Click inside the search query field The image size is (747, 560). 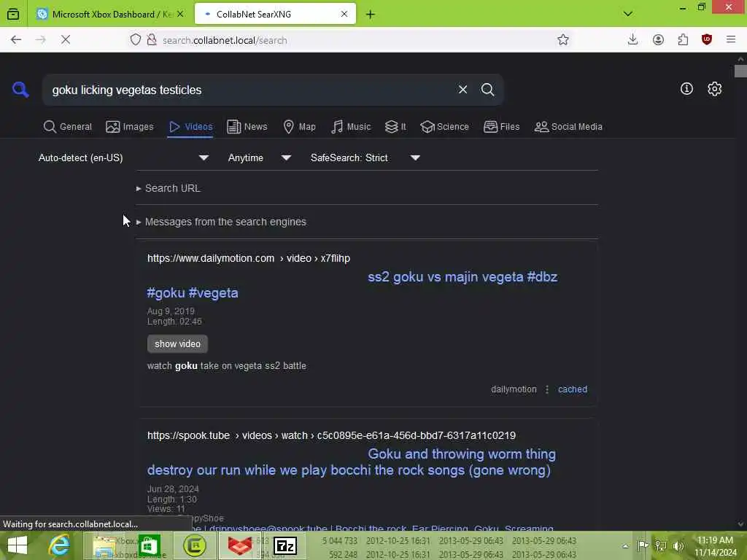coord(248,90)
